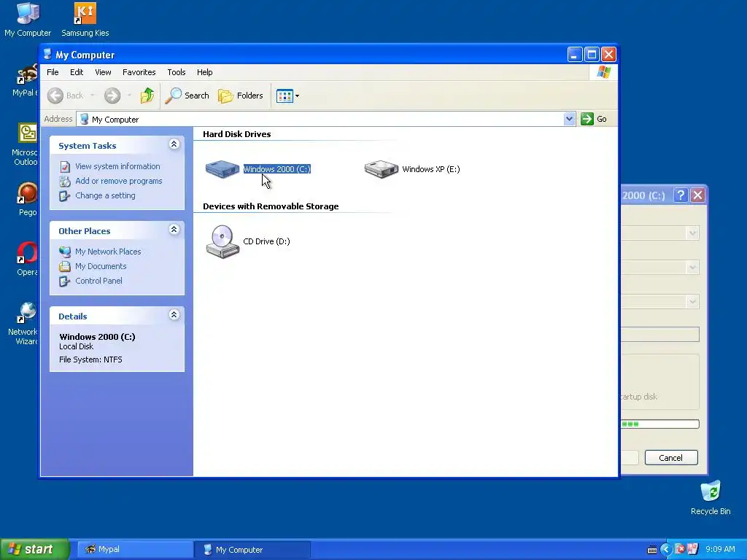Select the Windows XP (E:) drive icon

pos(381,169)
